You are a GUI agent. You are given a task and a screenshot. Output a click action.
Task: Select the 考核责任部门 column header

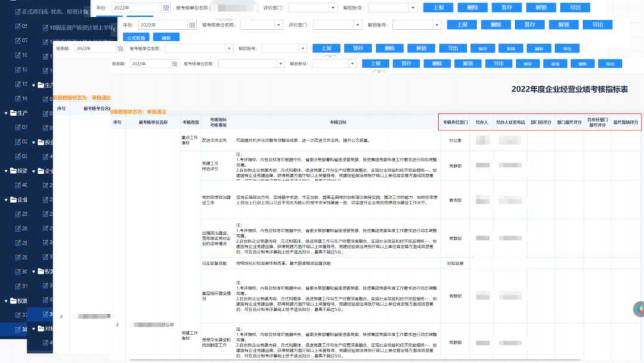(x=455, y=122)
